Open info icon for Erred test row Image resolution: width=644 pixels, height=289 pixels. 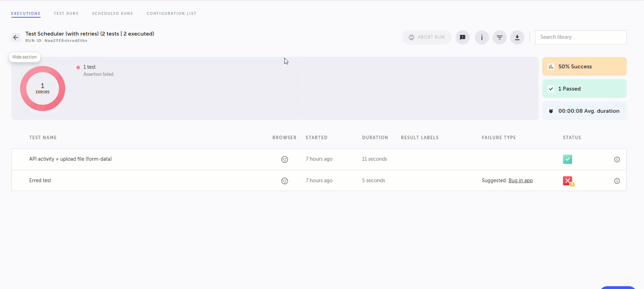click(x=617, y=181)
